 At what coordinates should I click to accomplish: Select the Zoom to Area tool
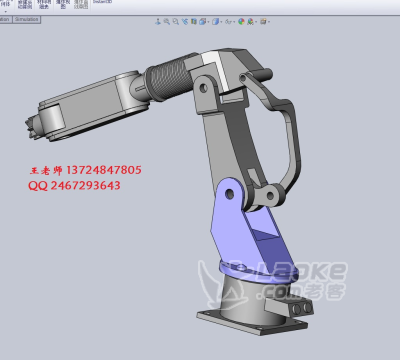(176, 22)
